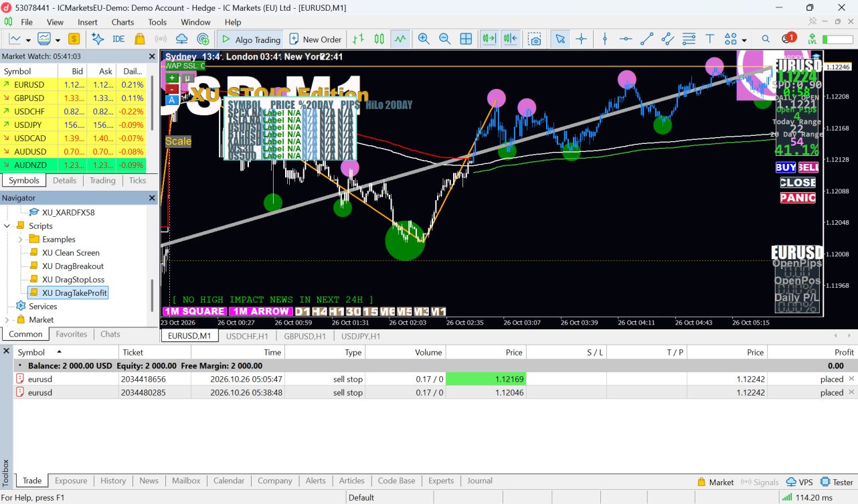Open the Market shopping bag icon in toolbar
The height and width of the screenshot is (504, 858).
(139, 39)
